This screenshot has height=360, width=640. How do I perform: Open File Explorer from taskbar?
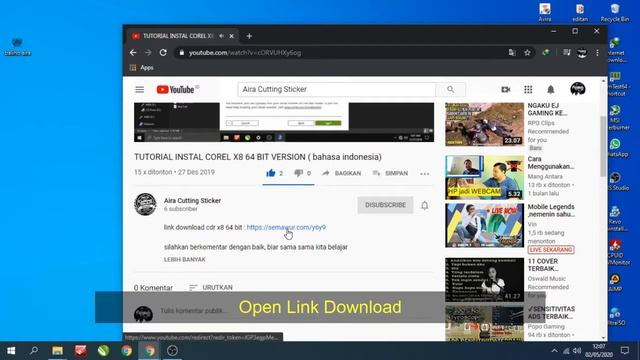pos(58,351)
